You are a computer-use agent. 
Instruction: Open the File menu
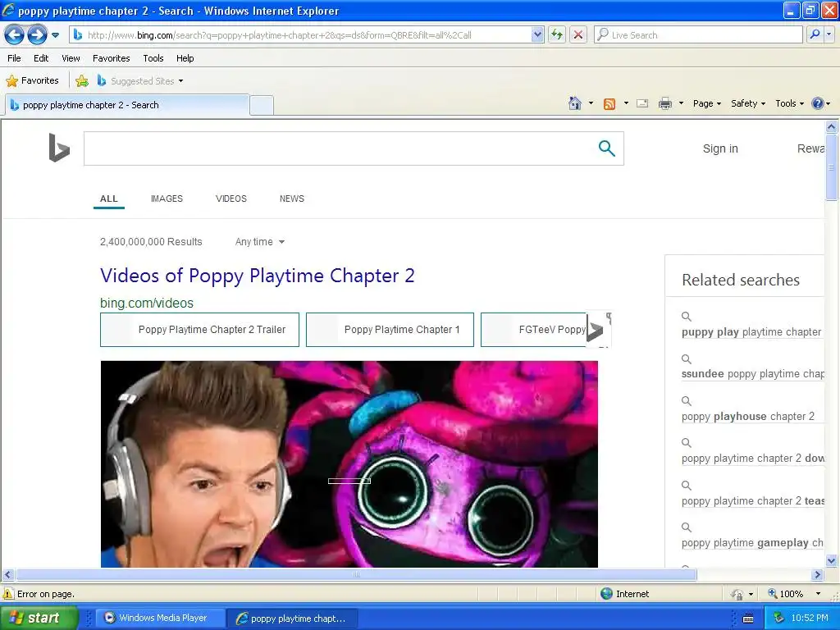pyautogui.click(x=15, y=58)
